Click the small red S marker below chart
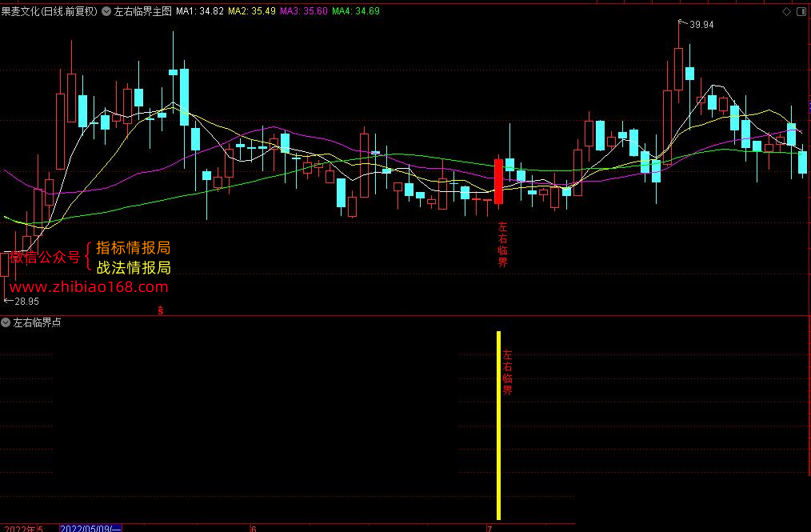The width and height of the screenshot is (811, 532). tap(160, 310)
